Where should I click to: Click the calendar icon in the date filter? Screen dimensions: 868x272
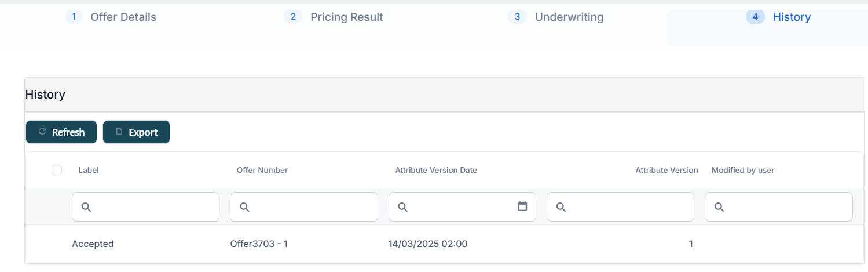tap(522, 206)
